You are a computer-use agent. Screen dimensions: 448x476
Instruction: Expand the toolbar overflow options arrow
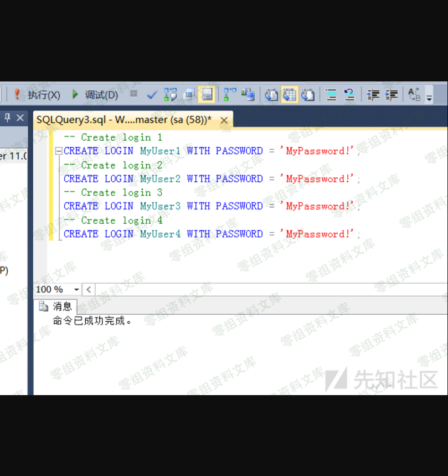pos(429,99)
